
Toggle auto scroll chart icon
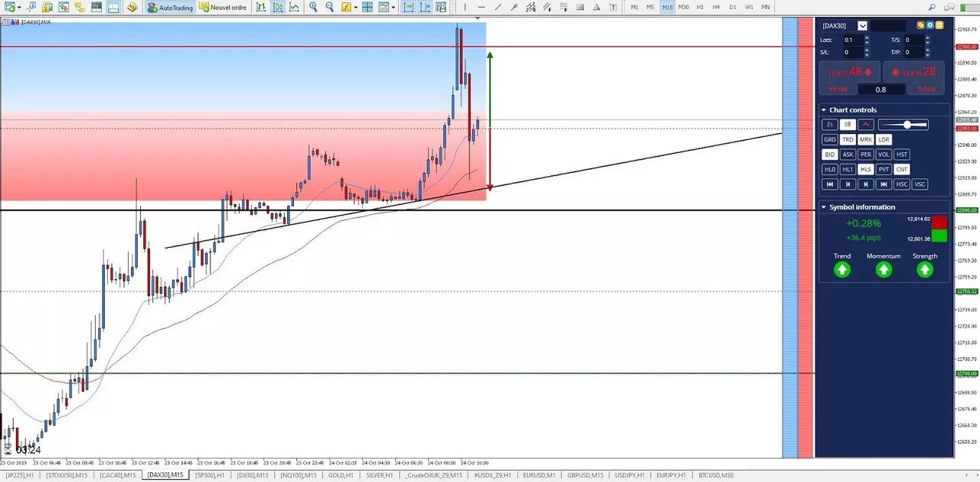(x=408, y=7)
